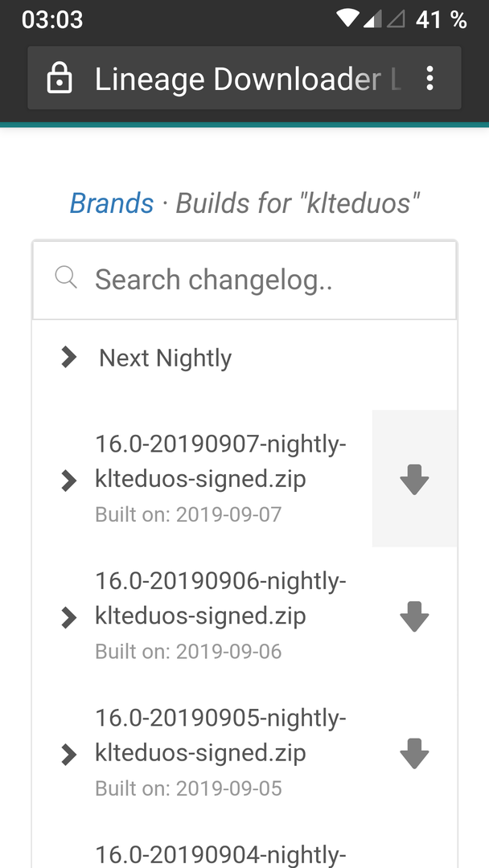
Task: Select the Next Nightly row label
Action: pyautogui.click(x=165, y=358)
